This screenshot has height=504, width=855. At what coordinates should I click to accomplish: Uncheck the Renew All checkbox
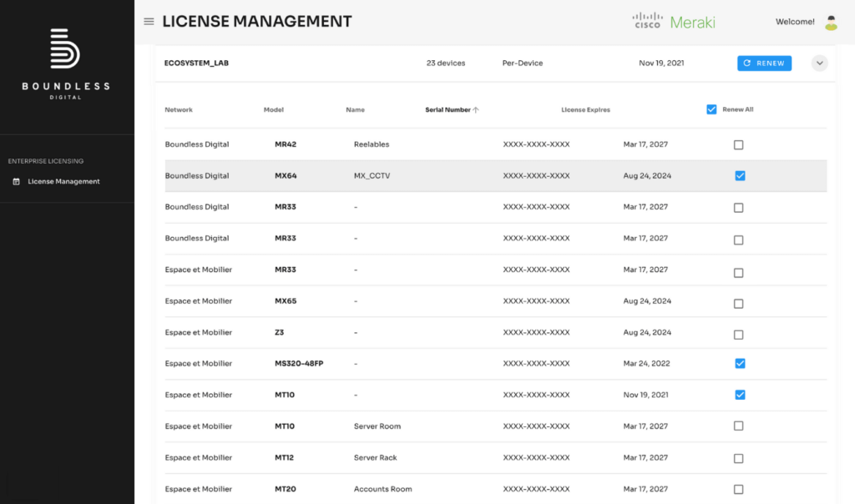pyautogui.click(x=711, y=108)
